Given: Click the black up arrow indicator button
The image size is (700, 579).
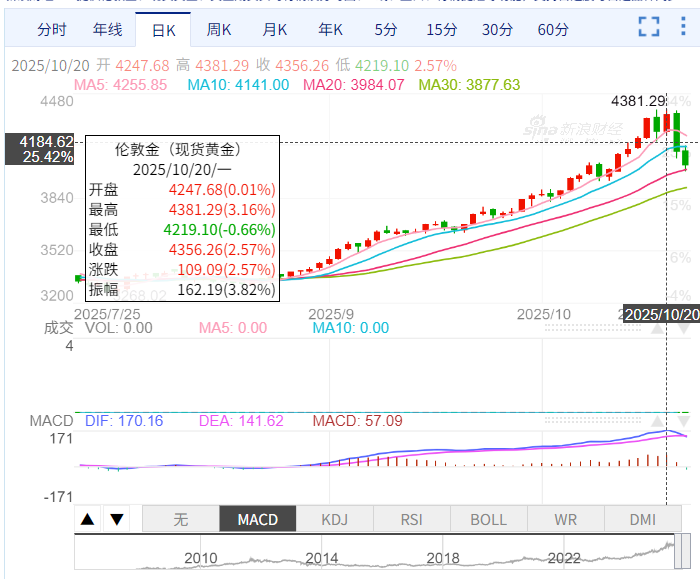Looking at the screenshot, I should pos(88,519).
